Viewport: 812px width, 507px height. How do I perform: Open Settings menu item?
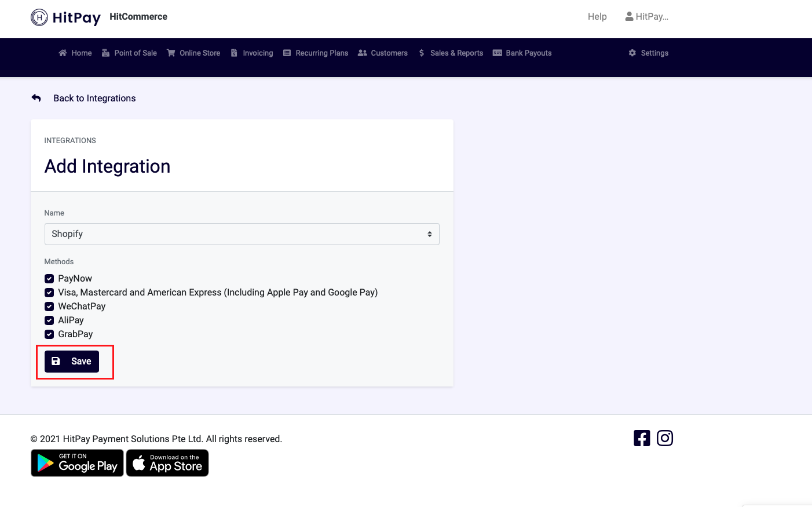point(649,53)
